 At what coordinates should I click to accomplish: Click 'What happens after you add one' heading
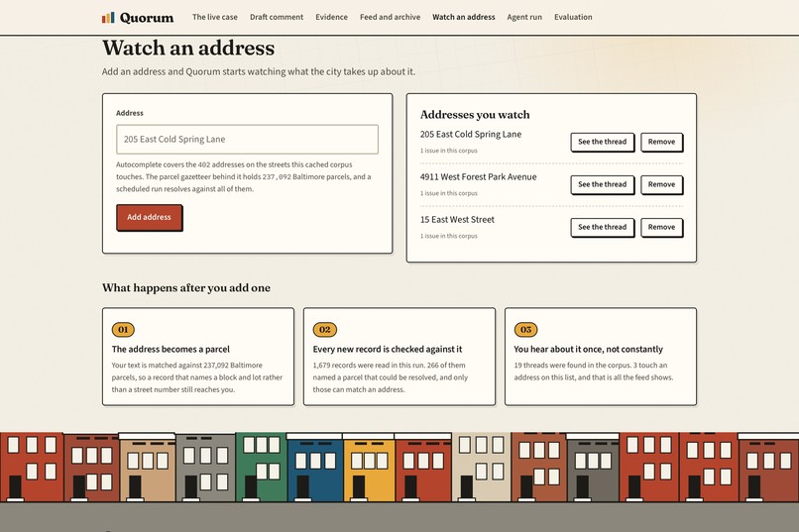(186, 287)
